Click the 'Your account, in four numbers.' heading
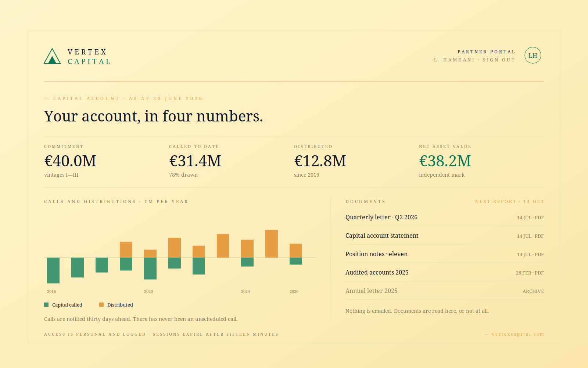 point(154,116)
